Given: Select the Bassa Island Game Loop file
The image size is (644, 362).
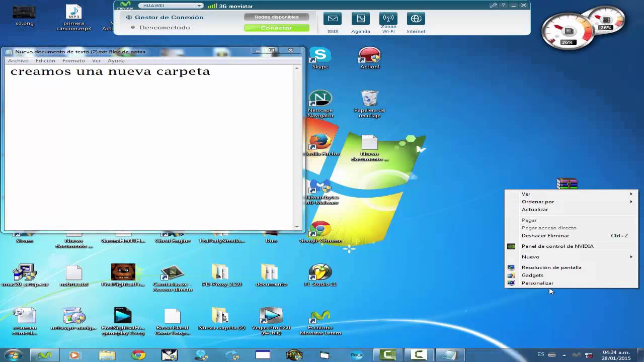Looking at the screenshot, I should point(172,322).
